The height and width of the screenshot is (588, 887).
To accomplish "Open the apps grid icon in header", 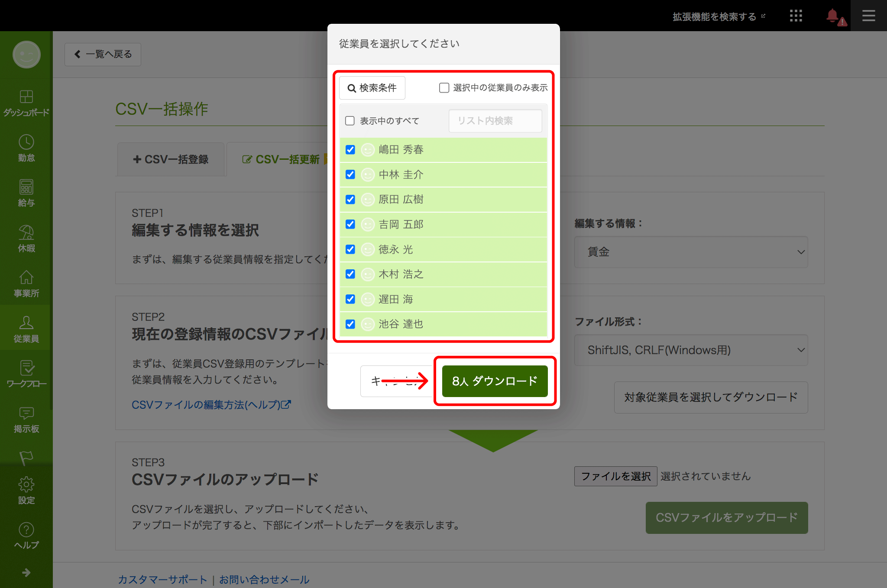I will point(796,16).
